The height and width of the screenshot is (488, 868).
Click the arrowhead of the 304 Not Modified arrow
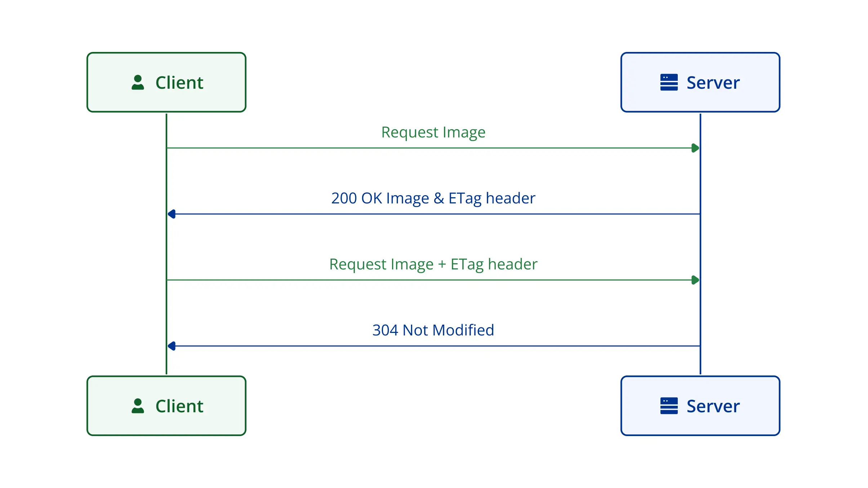tap(172, 346)
